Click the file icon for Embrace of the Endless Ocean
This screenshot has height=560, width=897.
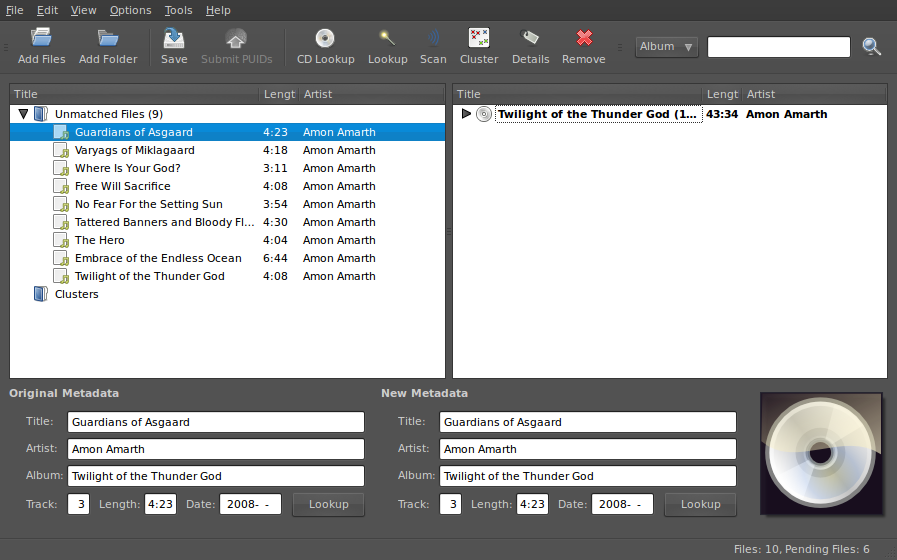[61, 259]
